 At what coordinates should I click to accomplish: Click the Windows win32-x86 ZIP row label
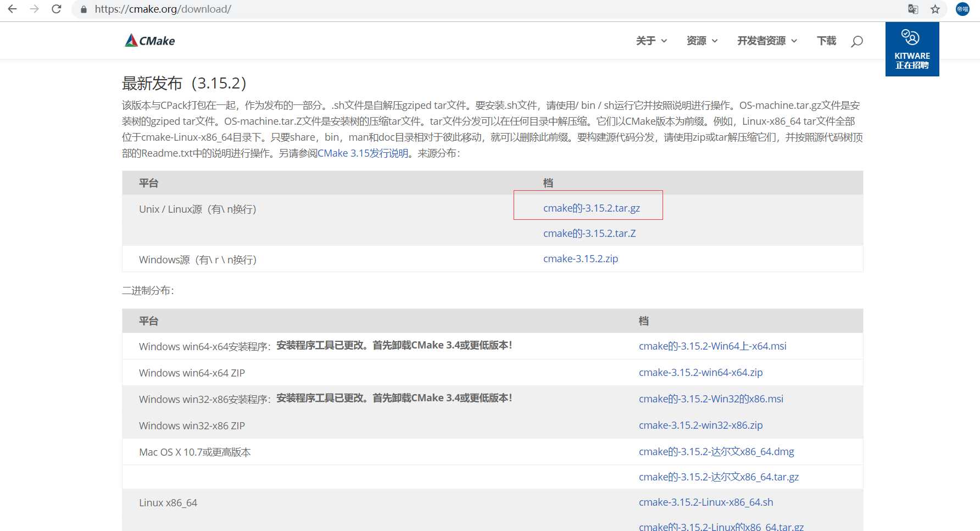point(192,426)
